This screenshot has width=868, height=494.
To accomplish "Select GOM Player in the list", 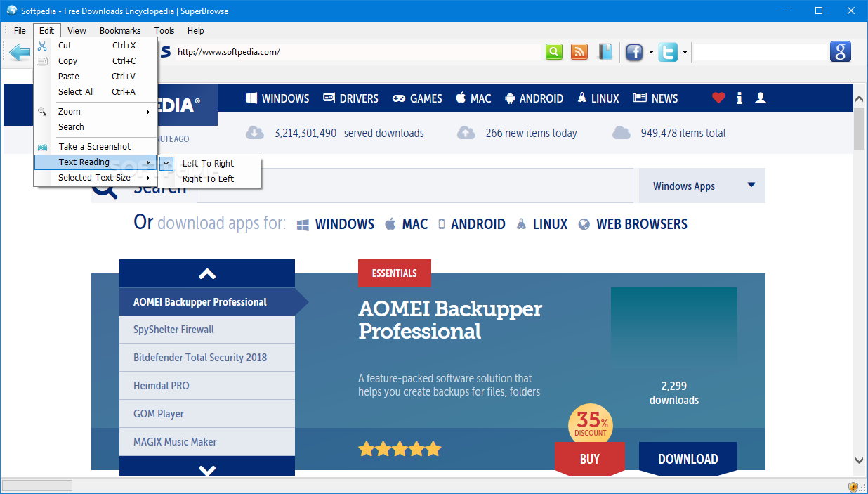I will [207, 414].
